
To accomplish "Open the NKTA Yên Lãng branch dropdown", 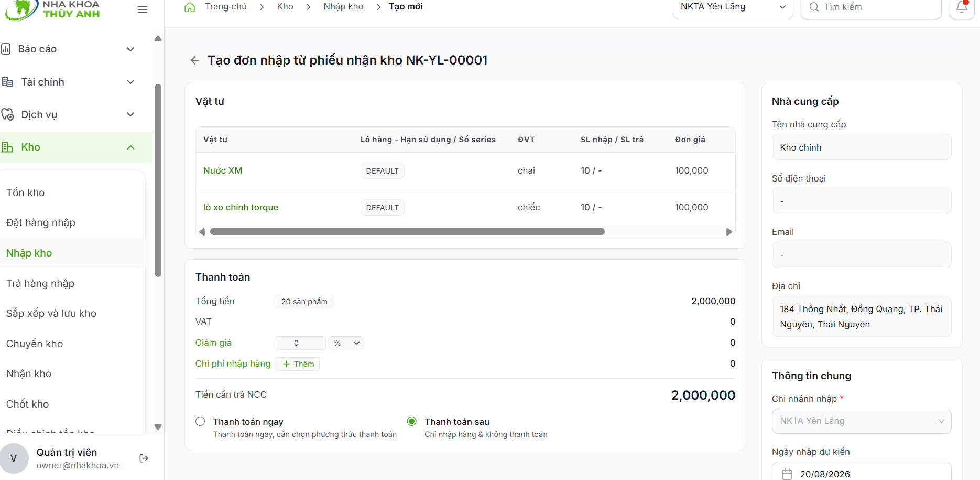I will 733,7.
